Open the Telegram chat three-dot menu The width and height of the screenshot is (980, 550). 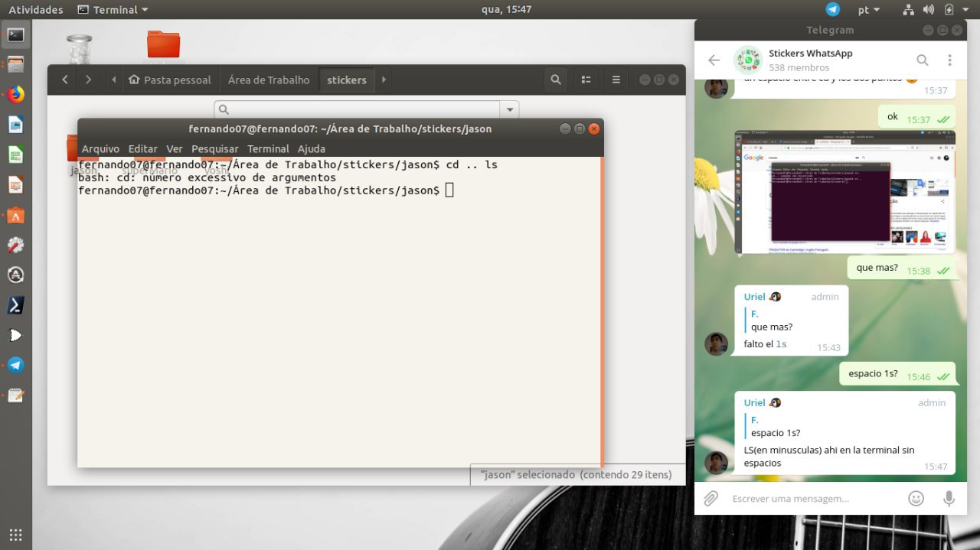point(949,60)
